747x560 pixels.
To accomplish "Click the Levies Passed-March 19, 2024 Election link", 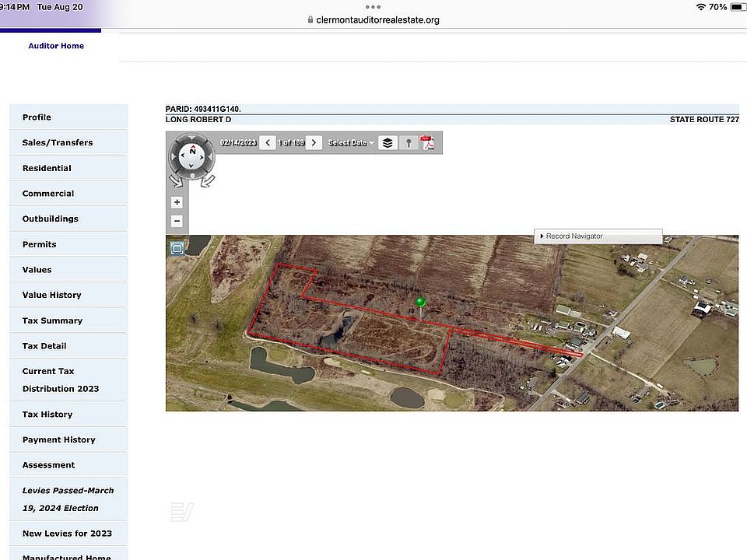I will pos(68,499).
